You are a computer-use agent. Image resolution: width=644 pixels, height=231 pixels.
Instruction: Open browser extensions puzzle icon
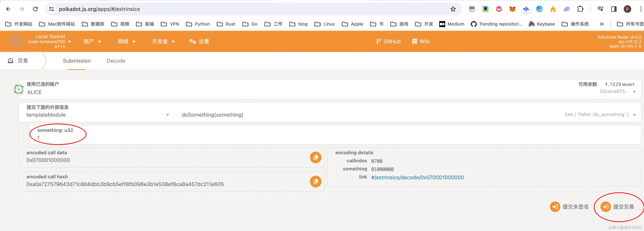[x=580, y=9]
